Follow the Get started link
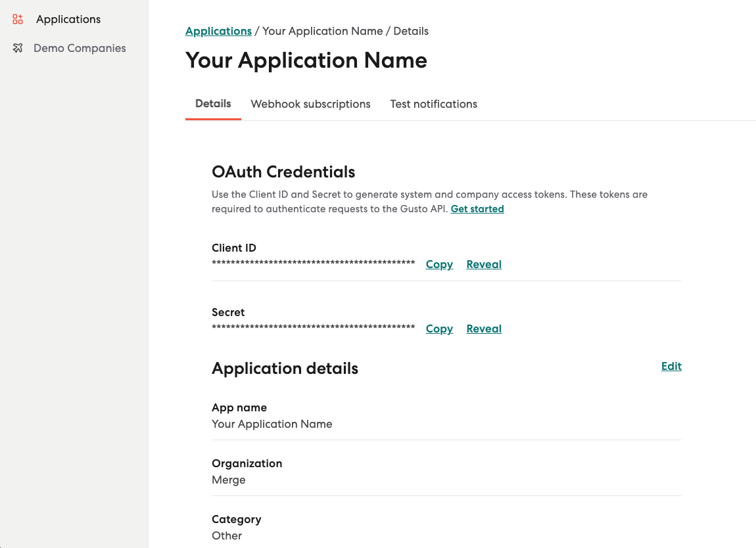 click(x=477, y=209)
